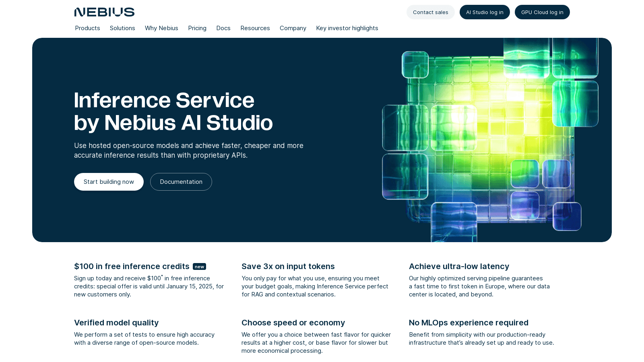
Task: Click the heading 'Verified model quality'
Action: (116, 323)
